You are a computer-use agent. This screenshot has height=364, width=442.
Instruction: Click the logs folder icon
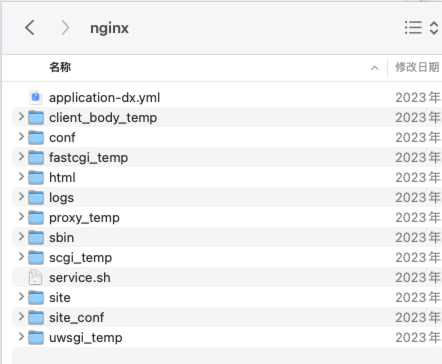(x=36, y=197)
